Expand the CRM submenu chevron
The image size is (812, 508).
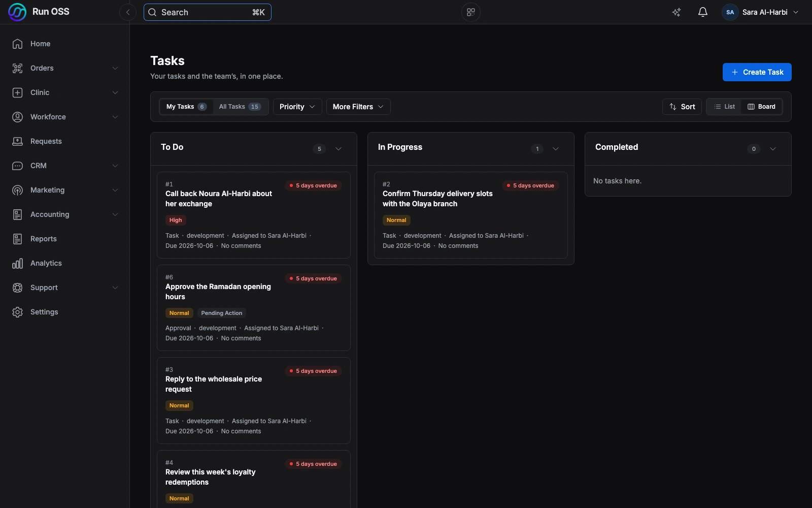(115, 166)
